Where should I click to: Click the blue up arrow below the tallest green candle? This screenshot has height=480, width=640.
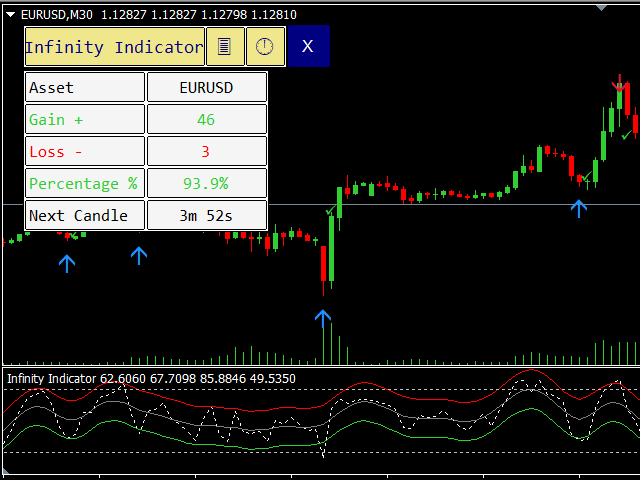(323, 318)
